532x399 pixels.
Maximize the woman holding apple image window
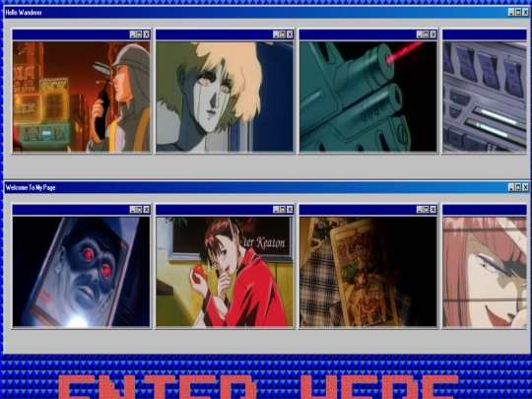pos(283,209)
